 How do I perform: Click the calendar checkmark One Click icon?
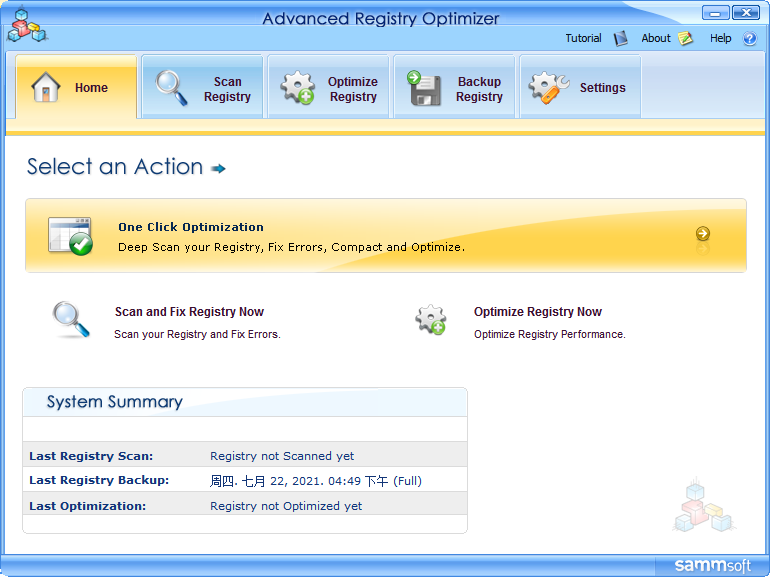70,236
